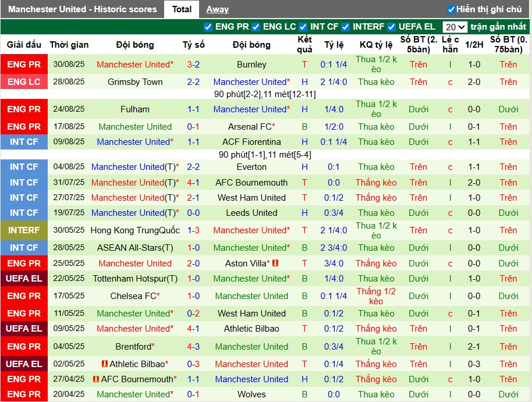
Task: Click the UEFA EL badge on the Athletic Bilbao 0-3 row
Action: [23, 363]
